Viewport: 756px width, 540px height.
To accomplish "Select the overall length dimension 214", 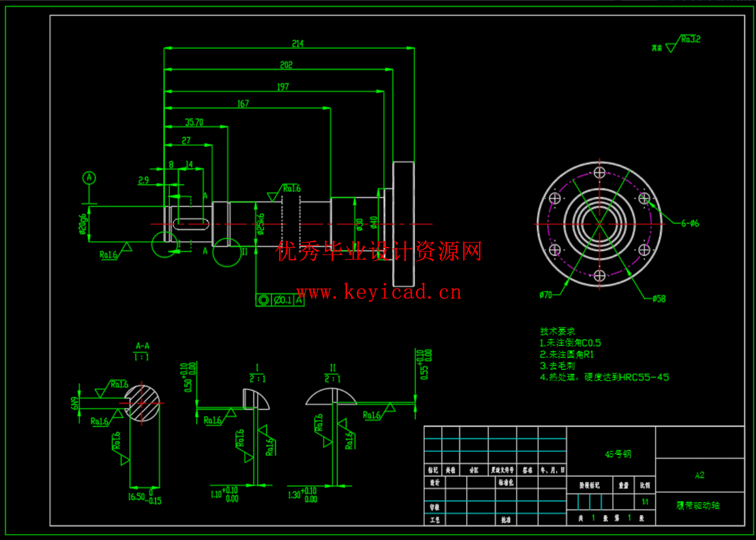I will point(298,43).
